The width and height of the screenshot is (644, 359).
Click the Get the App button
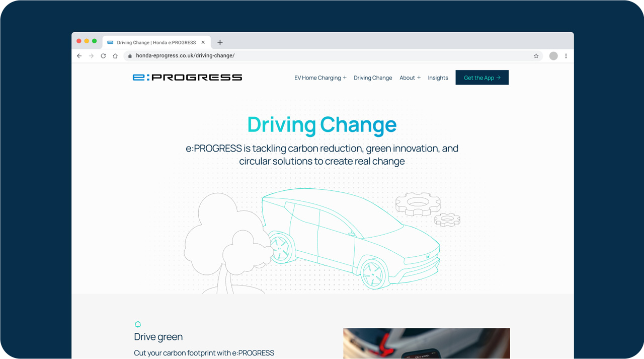[x=481, y=78]
